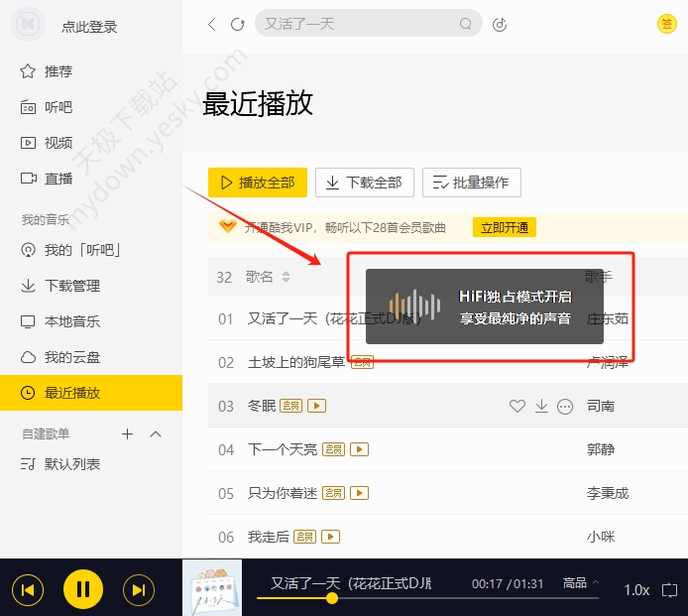Sort by 歌名 with the sort arrows
688x616 pixels.
click(x=286, y=277)
